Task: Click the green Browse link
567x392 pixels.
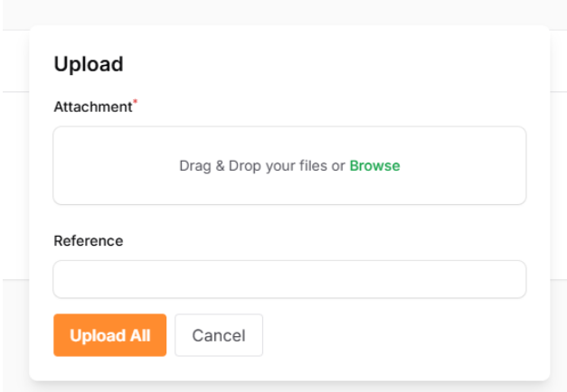Action: pos(374,166)
